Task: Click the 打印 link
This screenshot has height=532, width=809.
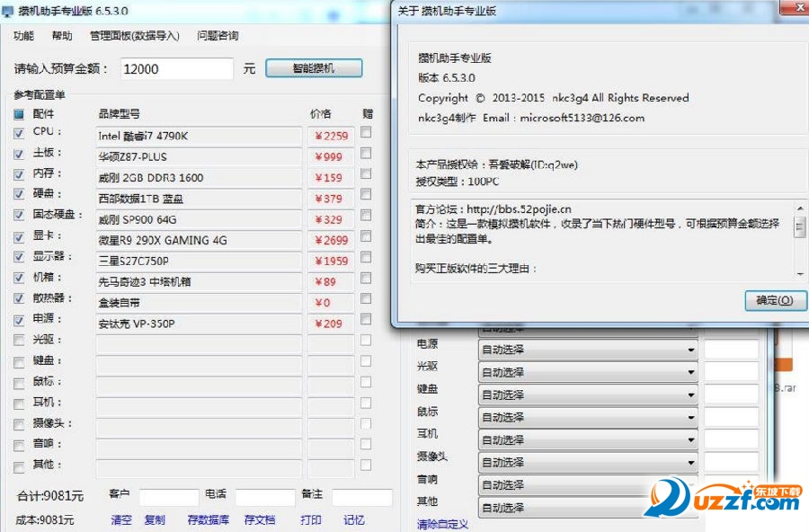Action: (x=311, y=519)
